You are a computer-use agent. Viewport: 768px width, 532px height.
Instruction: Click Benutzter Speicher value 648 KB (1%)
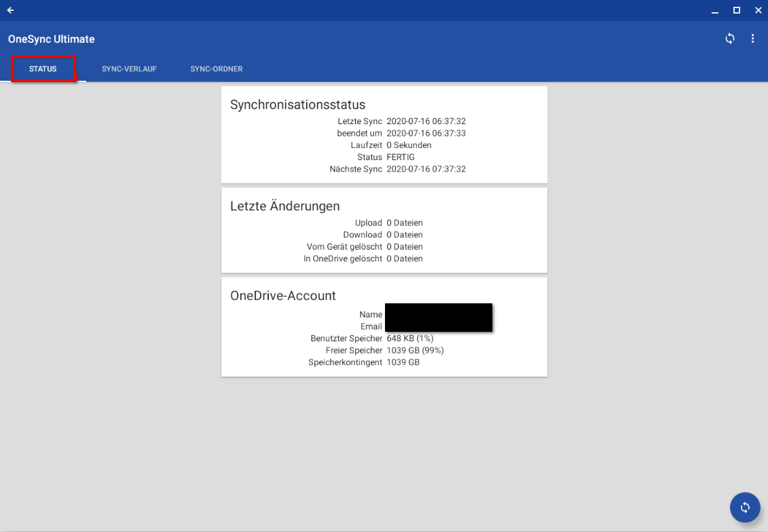[410, 339]
